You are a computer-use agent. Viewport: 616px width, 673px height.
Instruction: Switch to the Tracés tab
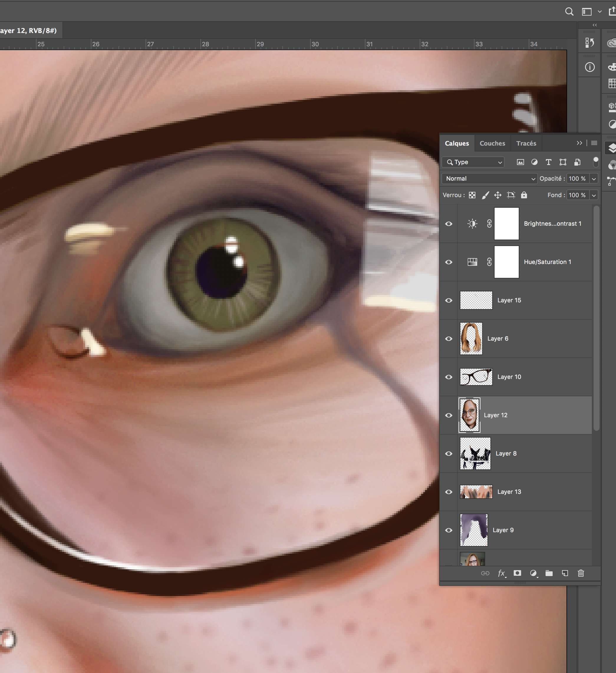tap(526, 143)
